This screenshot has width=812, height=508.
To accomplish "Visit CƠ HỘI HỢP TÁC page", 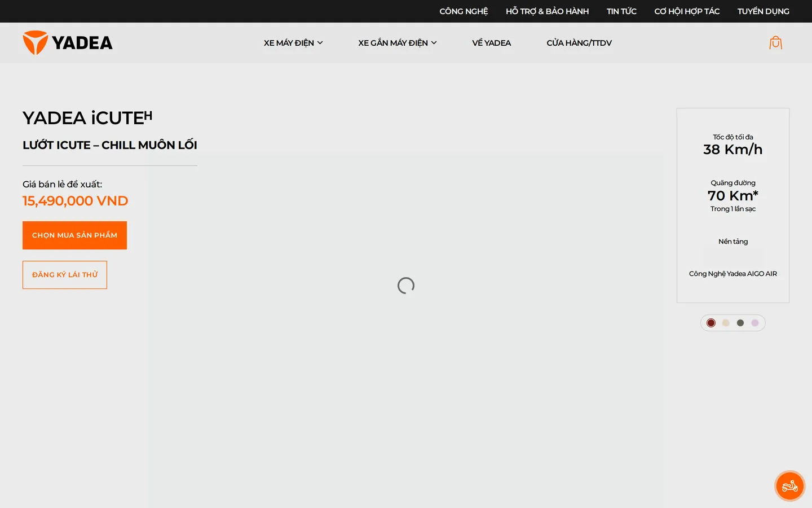I will [x=687, y=11].
